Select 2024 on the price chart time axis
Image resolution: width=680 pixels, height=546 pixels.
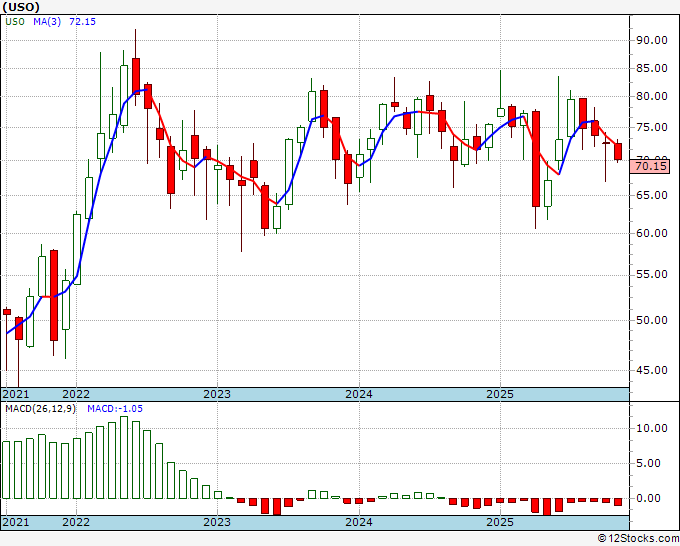359,394
